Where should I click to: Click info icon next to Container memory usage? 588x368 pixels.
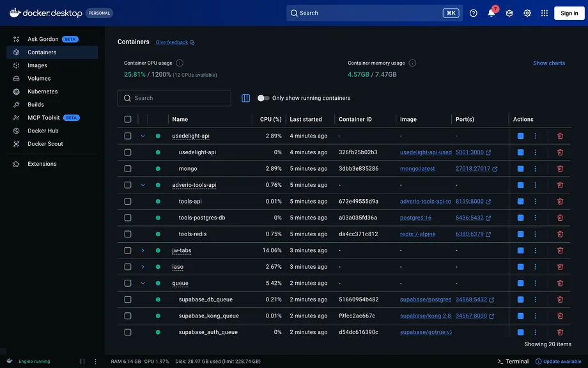coord(412,63)
